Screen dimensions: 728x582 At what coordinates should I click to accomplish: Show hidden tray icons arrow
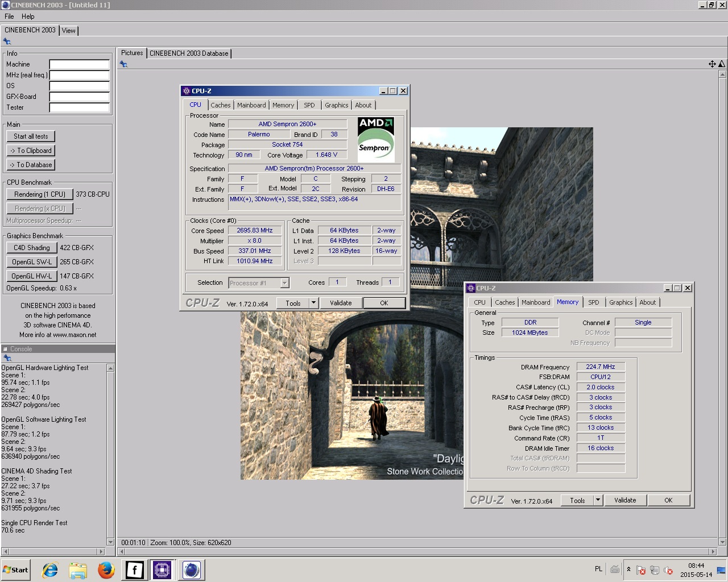(x=628, y=569)
